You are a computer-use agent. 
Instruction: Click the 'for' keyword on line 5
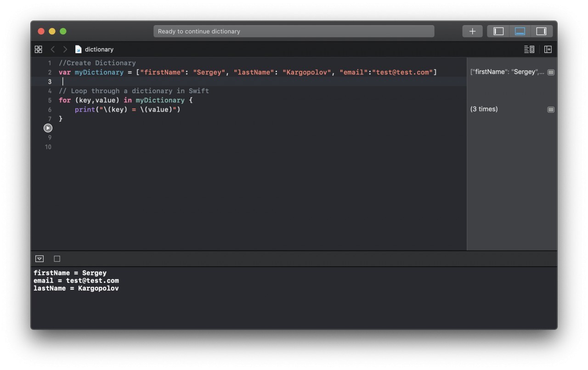(65, 100)
